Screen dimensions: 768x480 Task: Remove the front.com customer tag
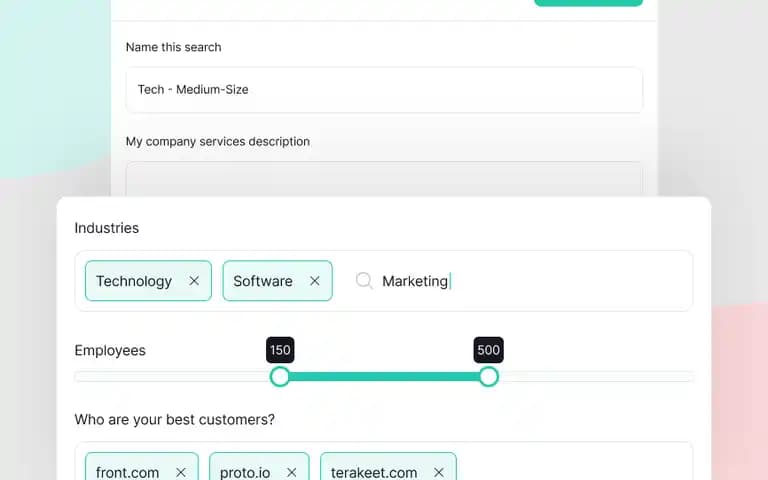click(x=181, y=472)
